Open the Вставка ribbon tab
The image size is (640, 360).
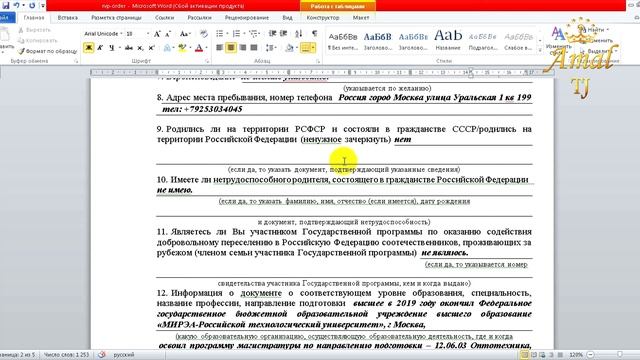click(x=68, y=18)
